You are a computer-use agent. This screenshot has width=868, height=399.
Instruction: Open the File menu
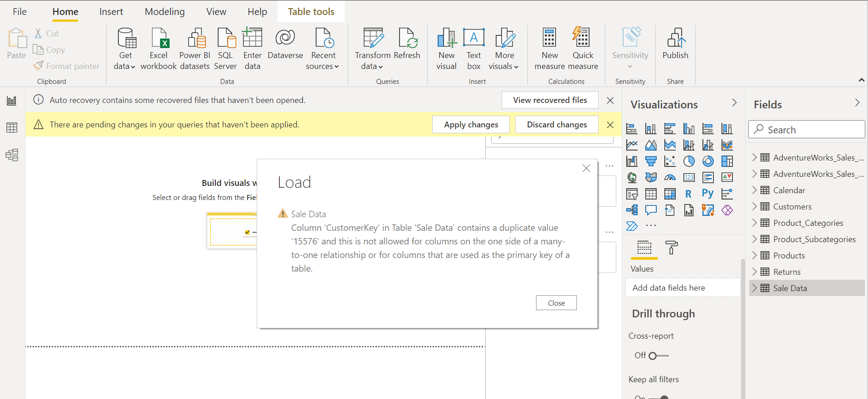coord(20,12)
